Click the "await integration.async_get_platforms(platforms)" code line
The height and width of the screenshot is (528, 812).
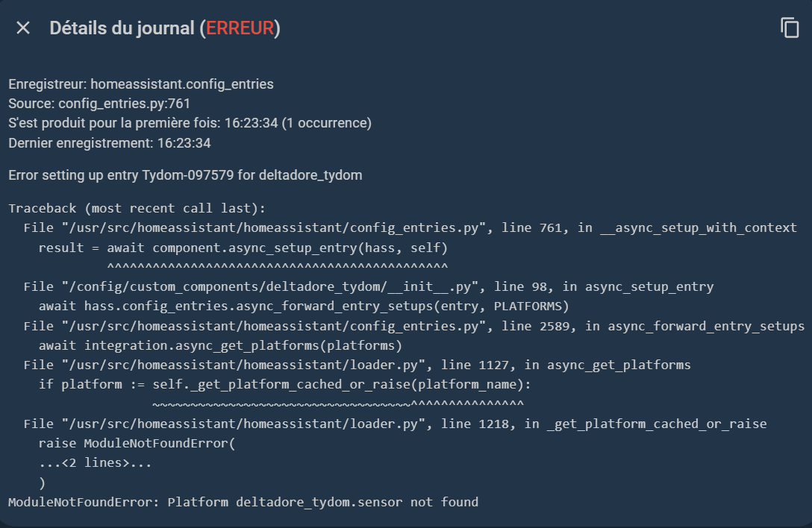tap(220, 345)
